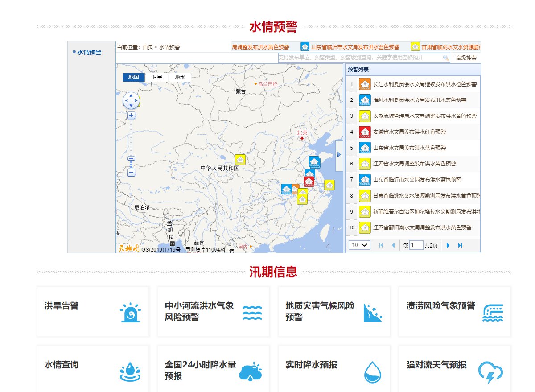Select the 地图 map view mode
The width and height of the screenshot is (535, 392).
tap(134, 77)
